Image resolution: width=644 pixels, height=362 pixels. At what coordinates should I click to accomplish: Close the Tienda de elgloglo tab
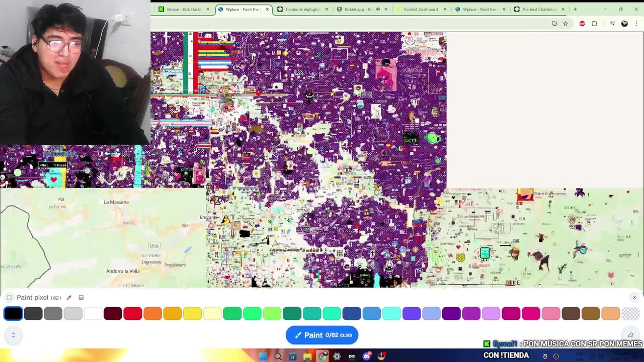click(327, 9)
